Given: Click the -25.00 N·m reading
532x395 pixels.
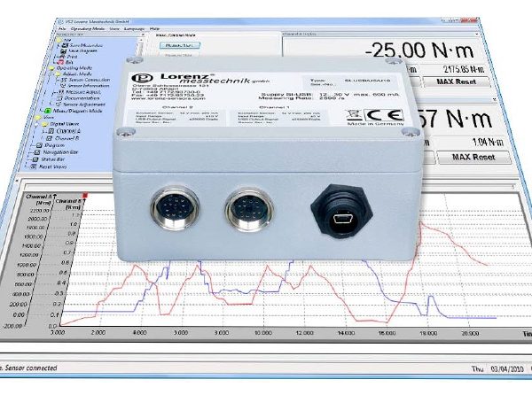Looking at the screenshot, I should click(419, 50).
